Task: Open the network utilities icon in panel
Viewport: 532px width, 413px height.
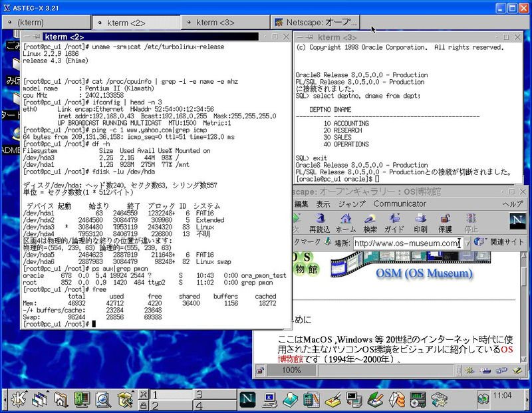Action: (440, 400)
